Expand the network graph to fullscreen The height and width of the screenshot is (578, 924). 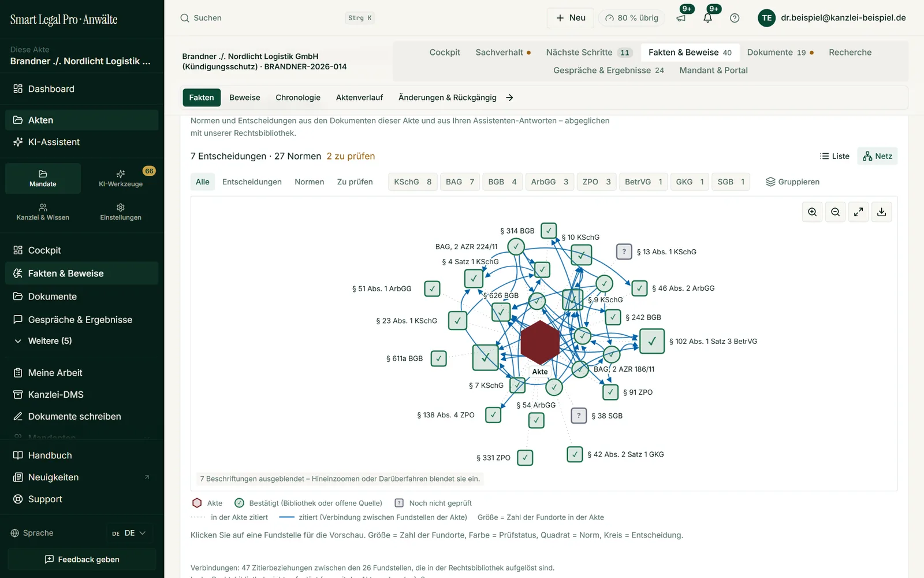point(859,212)
